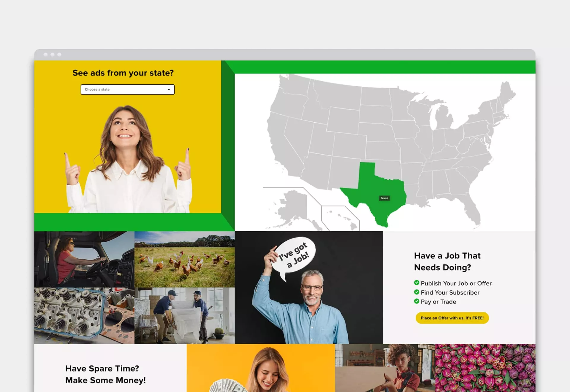Open the chickens in field photo
Image resolution: width=570 pixels, height=392 pixels.
(184, 259)
